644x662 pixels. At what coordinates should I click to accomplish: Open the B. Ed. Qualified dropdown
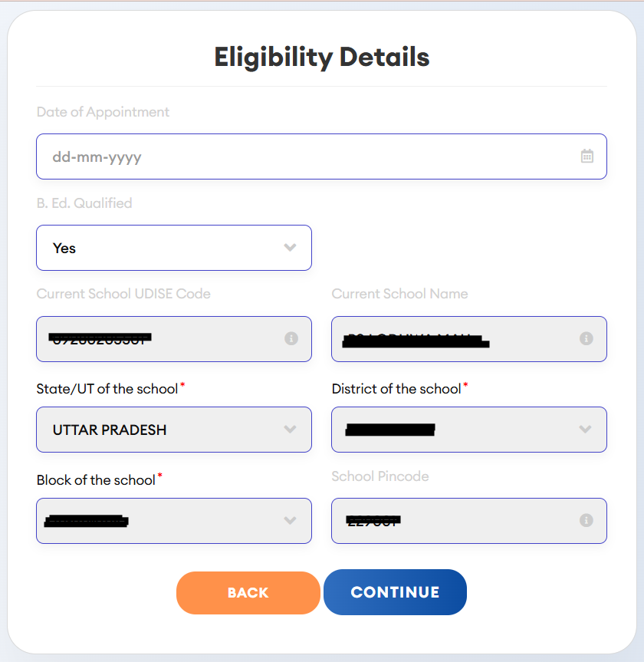tap(173, 248)
